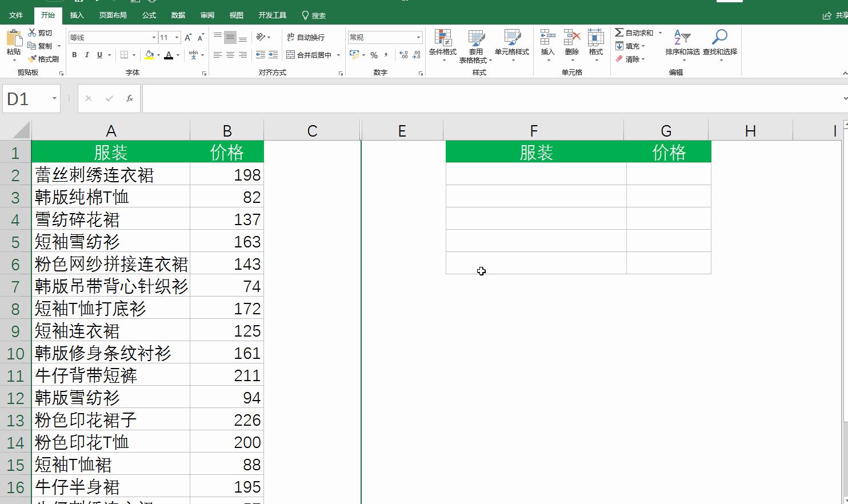Click the Increase Font Size icon
Viewport: 848px width, 504px height.
(187, 38)
